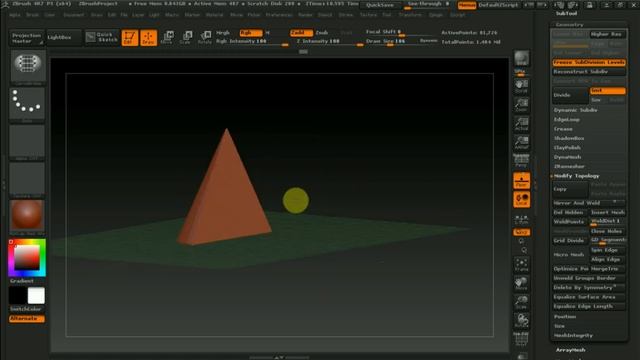Click the Scale view icon in right shelf
This screenshot has height=360, width=640.
point(521,302)
